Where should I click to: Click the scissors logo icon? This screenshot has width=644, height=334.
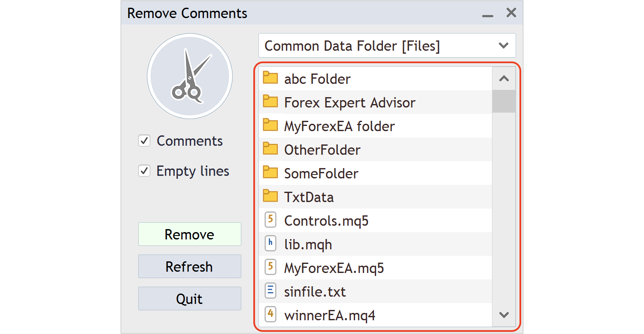189,77
